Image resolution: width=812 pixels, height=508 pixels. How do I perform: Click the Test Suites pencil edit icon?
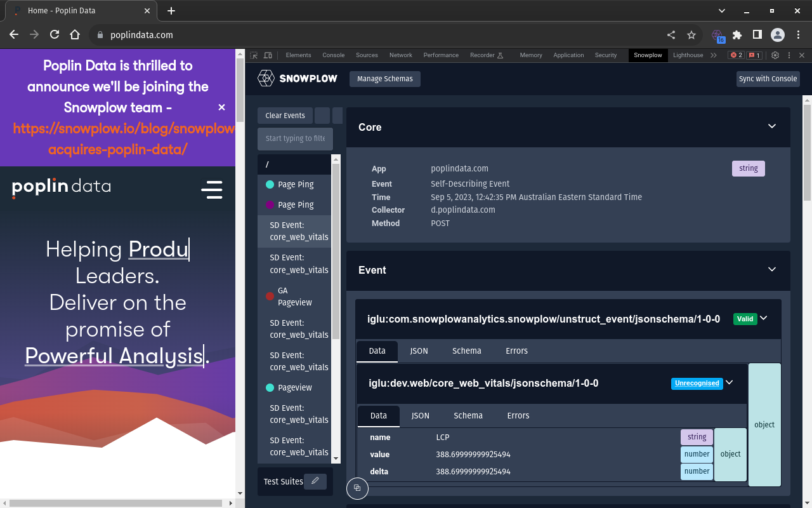click(x=315, y=481)
